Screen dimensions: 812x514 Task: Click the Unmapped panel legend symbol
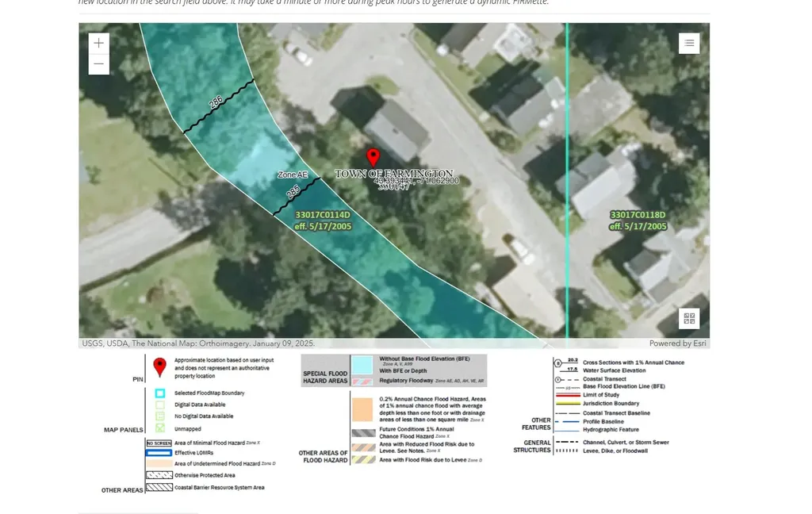click(160, 428)
